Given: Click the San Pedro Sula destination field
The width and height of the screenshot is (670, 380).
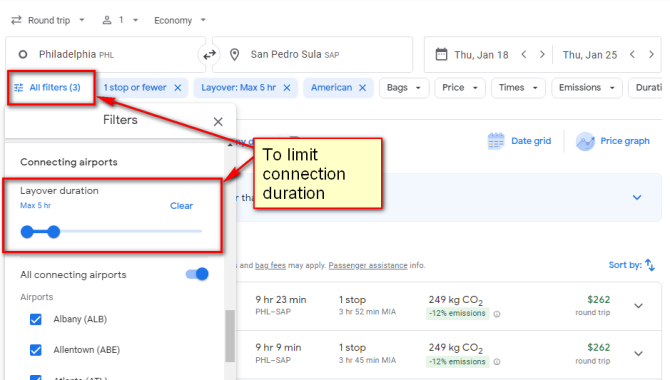Looking at the screenshot, I should [x=312, y=54].
